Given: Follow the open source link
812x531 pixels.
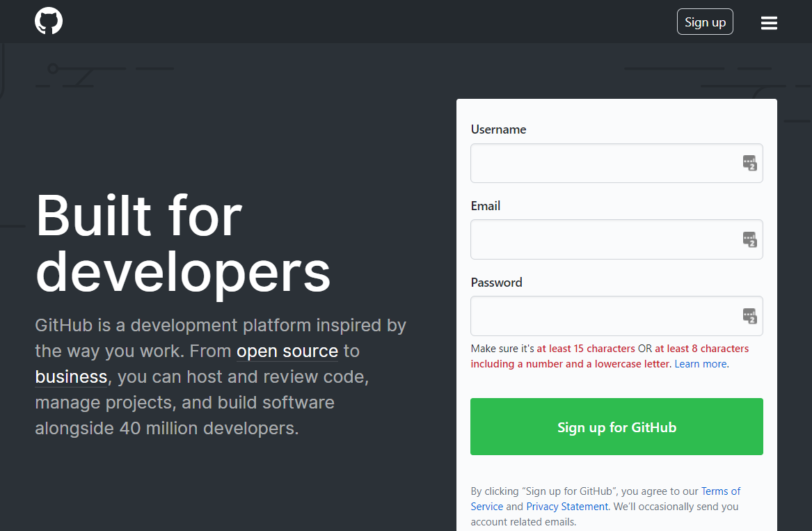Looking at the screenshot, I should [287, 351].
